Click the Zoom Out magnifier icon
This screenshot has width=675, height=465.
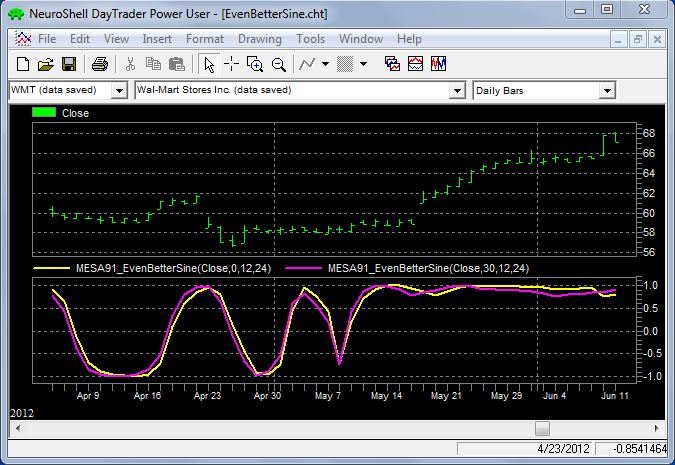click(x=279, y=64)
